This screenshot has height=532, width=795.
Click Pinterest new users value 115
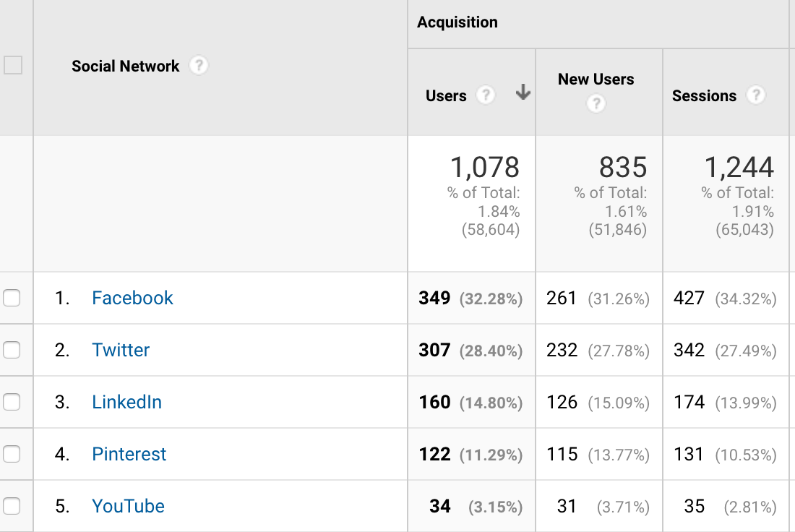pos(562,455)
